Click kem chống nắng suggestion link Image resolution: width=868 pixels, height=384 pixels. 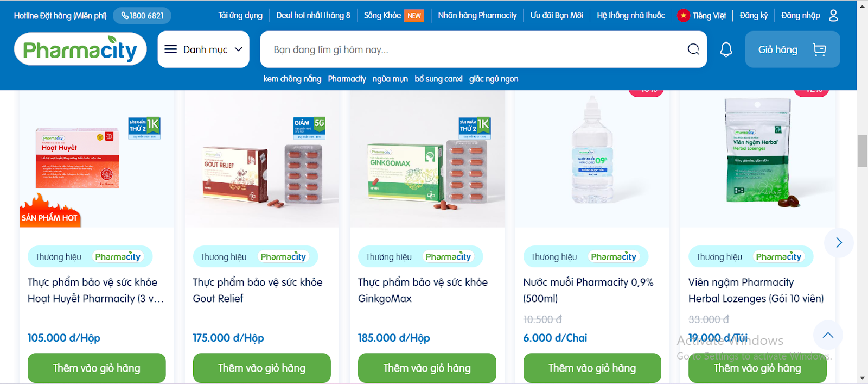click(292, 79)
